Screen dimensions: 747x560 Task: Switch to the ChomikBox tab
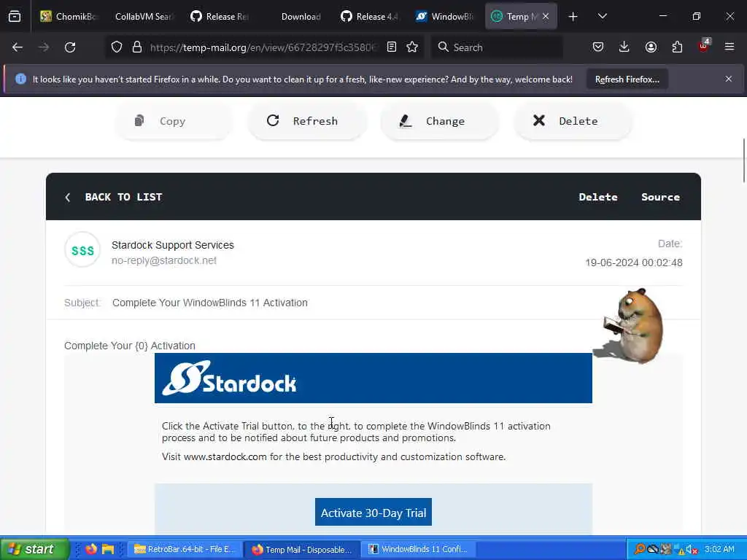click(x=69, y=17)
